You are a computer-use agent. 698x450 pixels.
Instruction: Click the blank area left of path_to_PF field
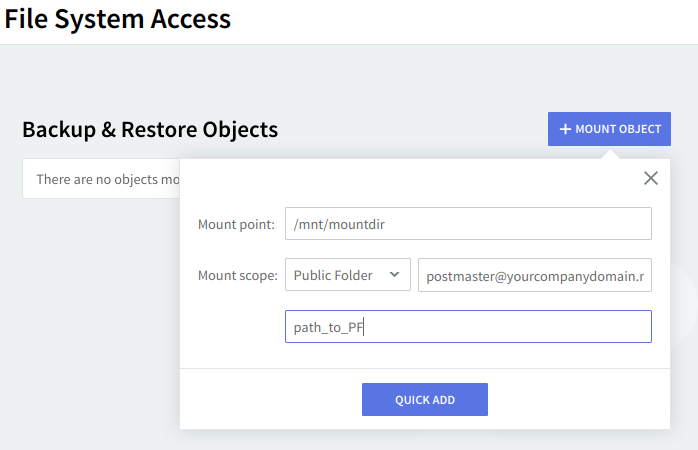pos(236,327)
